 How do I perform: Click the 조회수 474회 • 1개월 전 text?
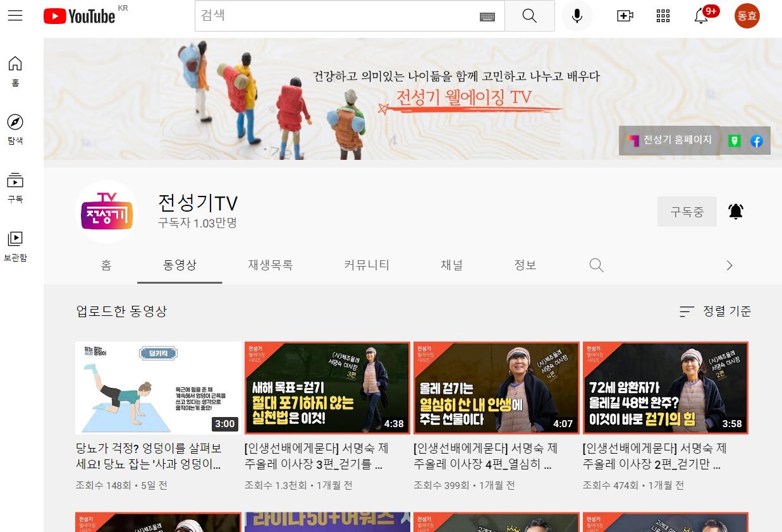(x=633, y=485)
